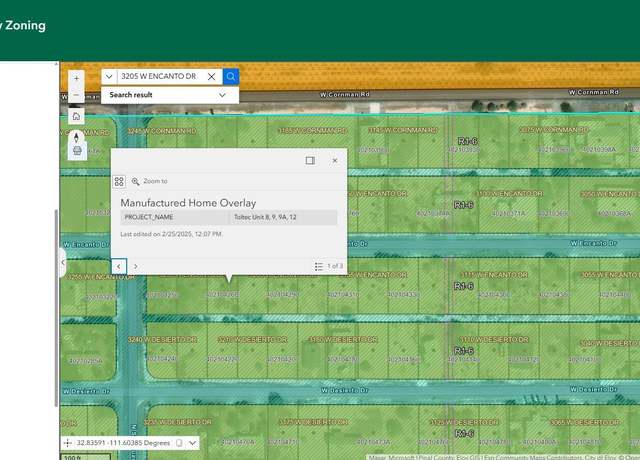This screenshot has width=640, height=460.
Task: Click Zoom to in popup
Action: pos(149,181)
